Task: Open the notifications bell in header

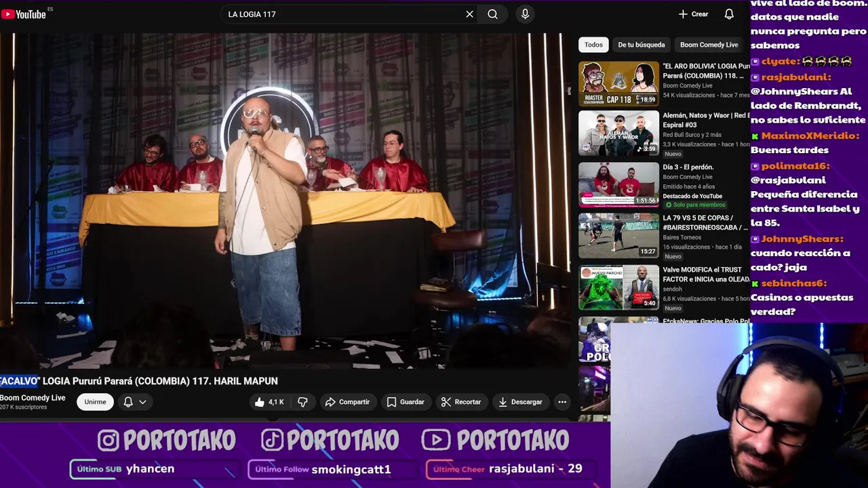Action: click(729, 14)
